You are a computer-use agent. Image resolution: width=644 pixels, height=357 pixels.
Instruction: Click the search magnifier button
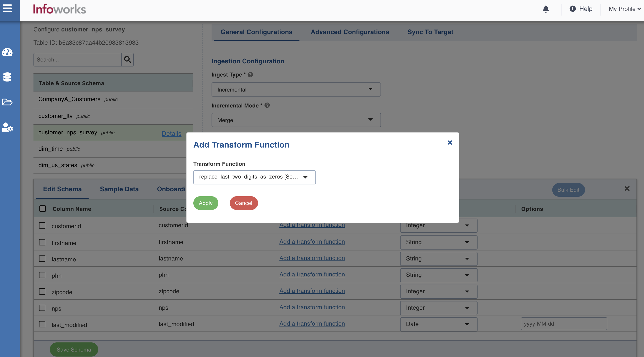128,59
